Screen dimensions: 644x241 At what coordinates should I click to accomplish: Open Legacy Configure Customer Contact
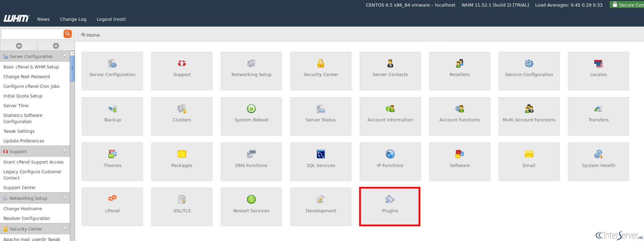[x=32, y=175]
